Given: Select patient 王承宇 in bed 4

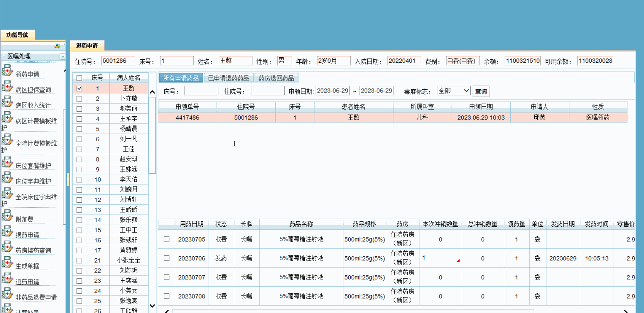Looking at the screenshot, I should (129, 119).
